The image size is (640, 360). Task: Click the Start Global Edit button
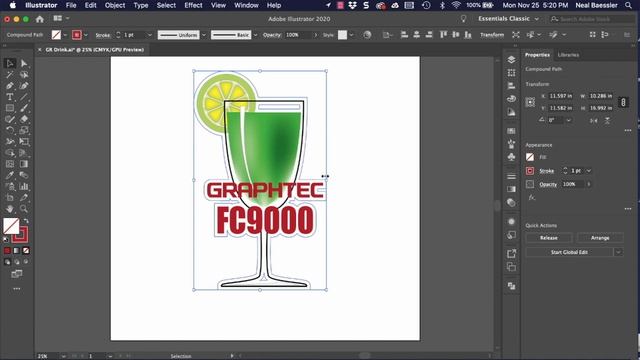[569, 252]
